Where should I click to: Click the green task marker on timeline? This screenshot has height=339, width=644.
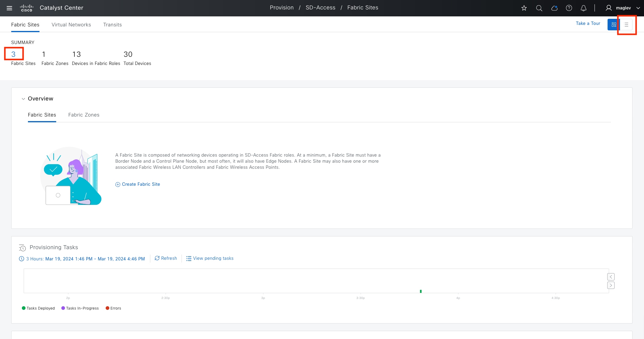(421, 291)
